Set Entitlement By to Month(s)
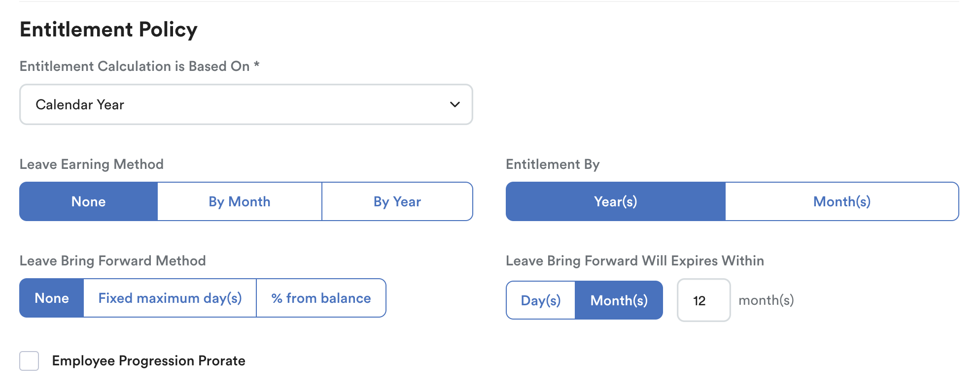The height and width of the screenshot is (388, 980). click(x=842, y=201)
